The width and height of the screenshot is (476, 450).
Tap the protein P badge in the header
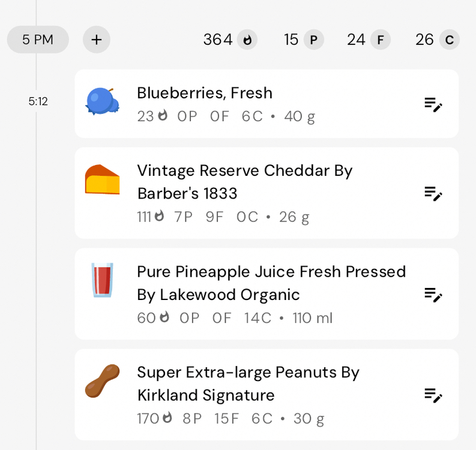(x=313, y=40)
